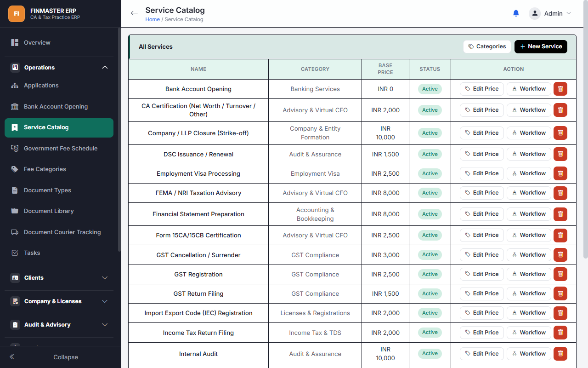This screenshot has height=368, width=588.
Task: Delete the GST Return Filing service
Action: 560,293
